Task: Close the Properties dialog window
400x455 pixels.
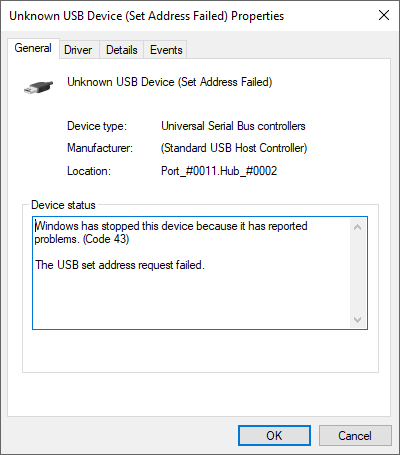Action: pyautogui.click(x=384, y=15)
